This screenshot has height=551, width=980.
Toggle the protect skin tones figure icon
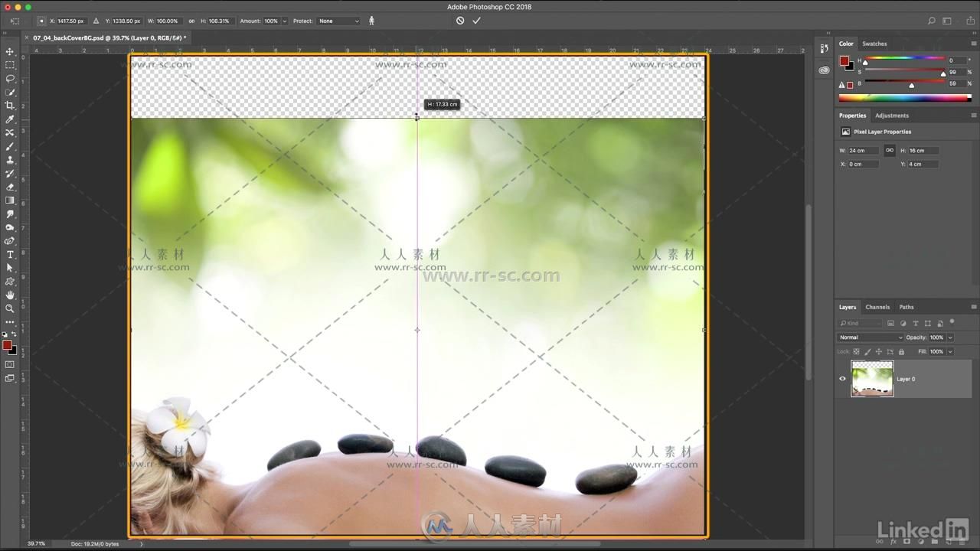371,21
